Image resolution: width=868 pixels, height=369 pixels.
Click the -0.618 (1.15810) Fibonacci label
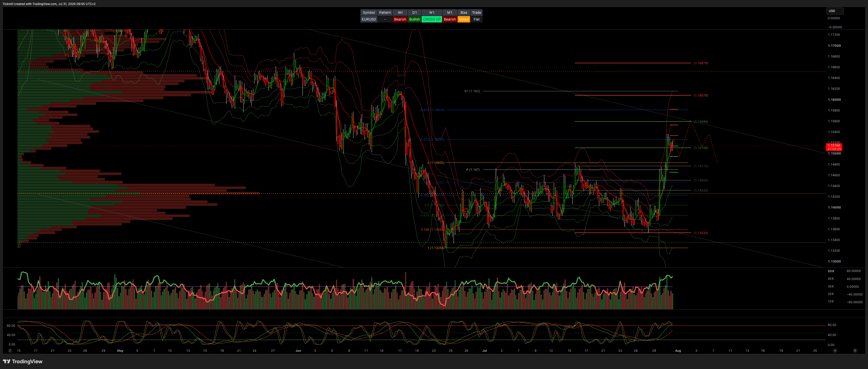(x=432, y=110)
